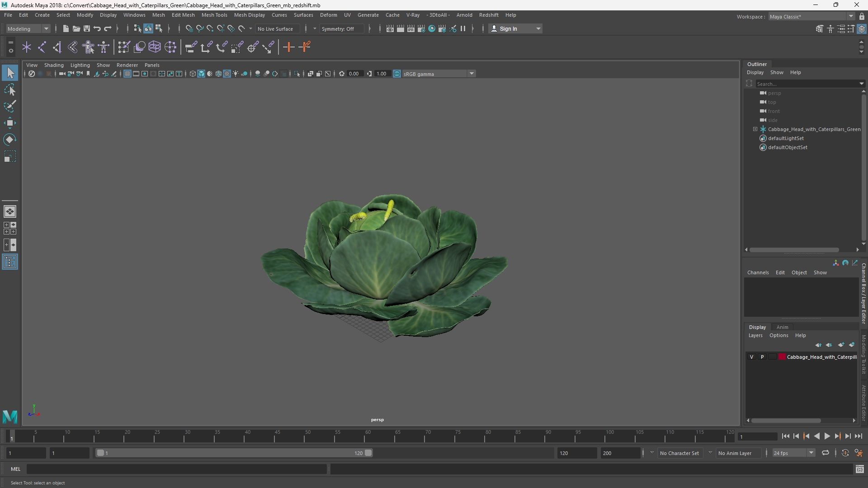Switch to the Anim layer tab
The width and height of the screenshot is (868, 488).
point(783,327)
